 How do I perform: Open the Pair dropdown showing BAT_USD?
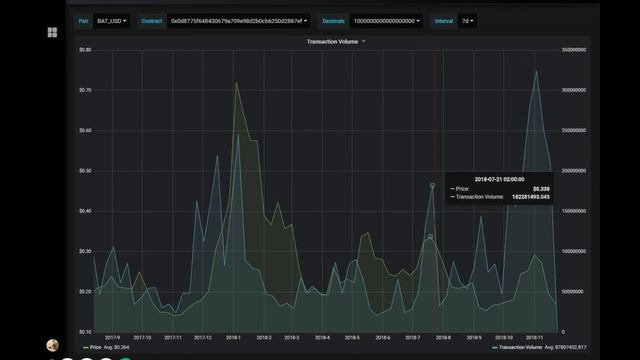(111, 21)
